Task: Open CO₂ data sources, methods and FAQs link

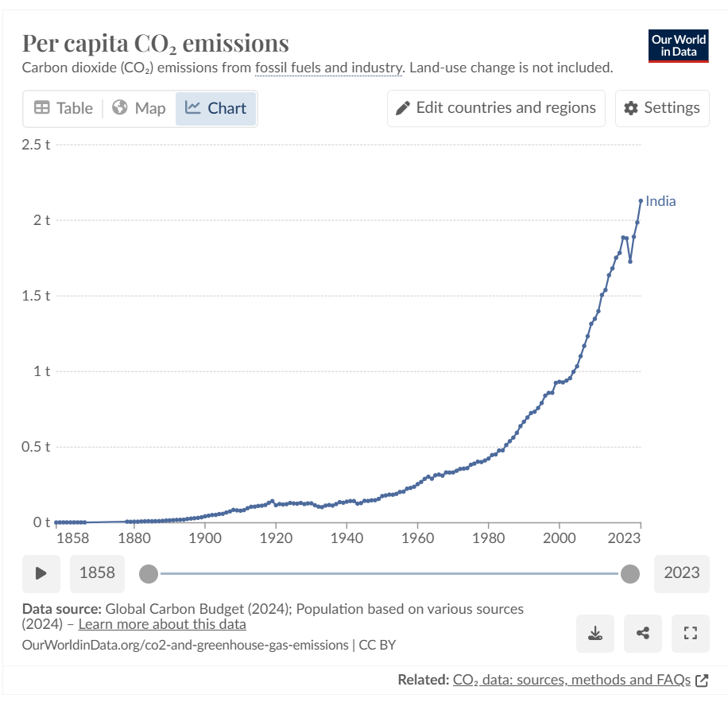Action: 571,680
